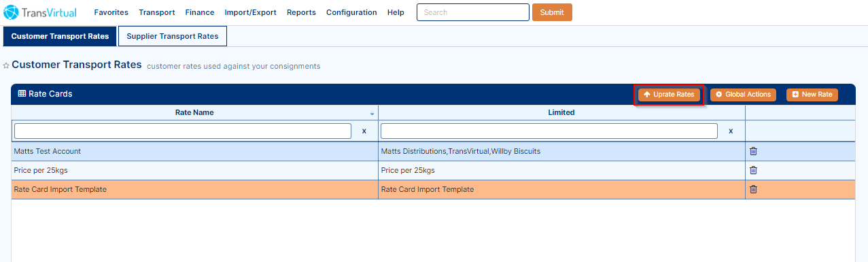Click the Limited filter input
This screenshot has width=868, height=262.
click(549, 131)
